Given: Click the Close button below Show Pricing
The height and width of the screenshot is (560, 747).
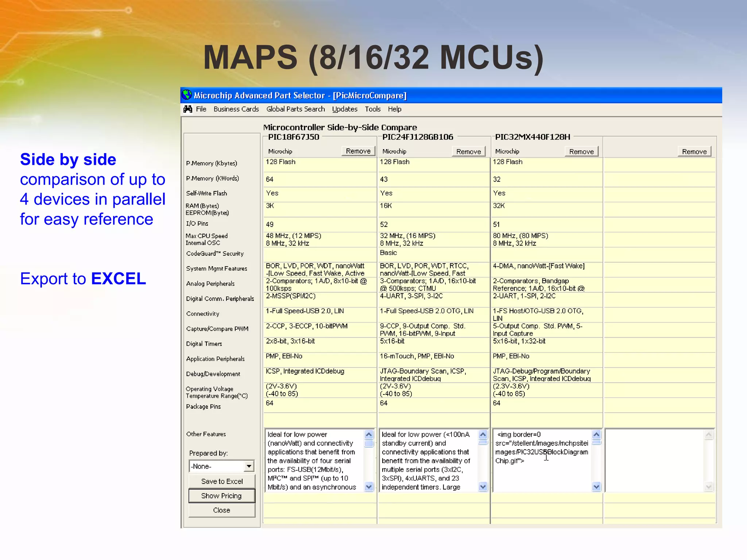Looking at the screenshot, I should [x=222, y=510].
